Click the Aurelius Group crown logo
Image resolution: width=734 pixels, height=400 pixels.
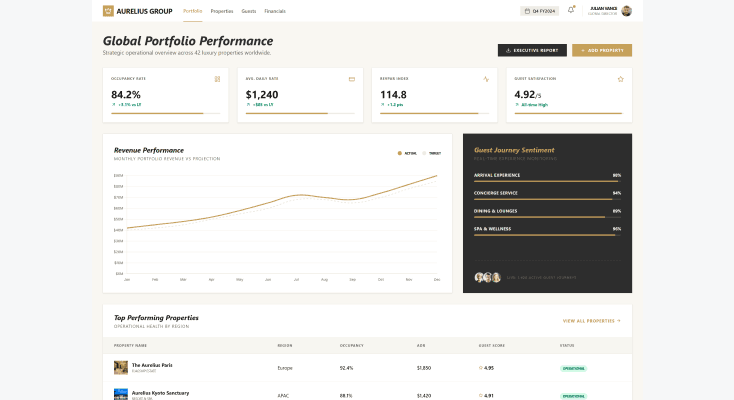click(108, 11)
